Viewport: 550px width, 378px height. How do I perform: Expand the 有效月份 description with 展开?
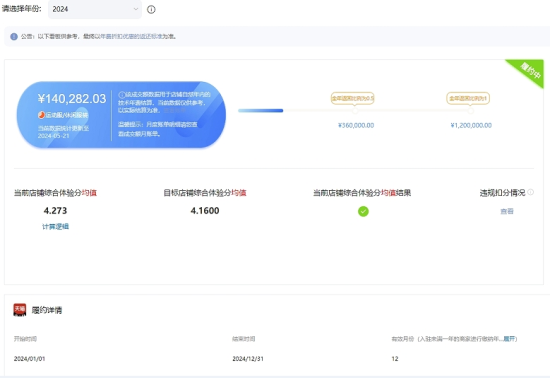[509, 339]
